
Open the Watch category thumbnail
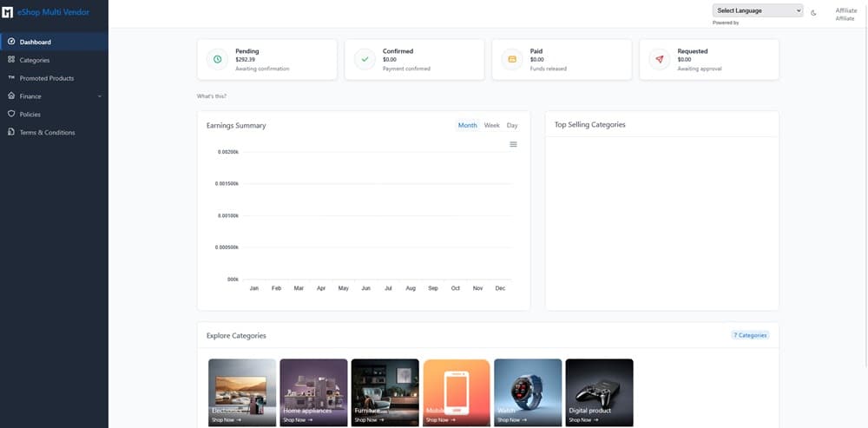click(528, 391)
